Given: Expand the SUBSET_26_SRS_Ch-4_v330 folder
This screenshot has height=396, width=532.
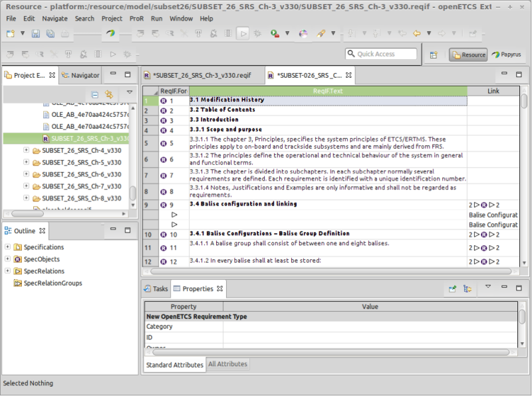Looking at the screenshot, I should 26,150.
